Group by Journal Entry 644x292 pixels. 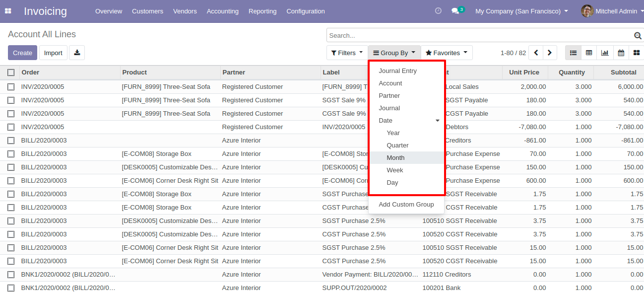pyautogui.click(x=406, y=71)
